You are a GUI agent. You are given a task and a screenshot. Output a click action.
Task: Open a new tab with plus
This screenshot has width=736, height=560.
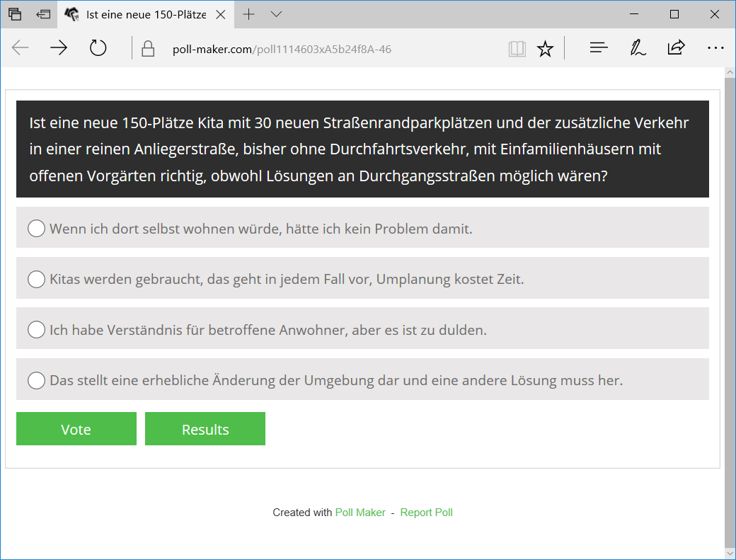pyautogui.click(x=248, y=14)
